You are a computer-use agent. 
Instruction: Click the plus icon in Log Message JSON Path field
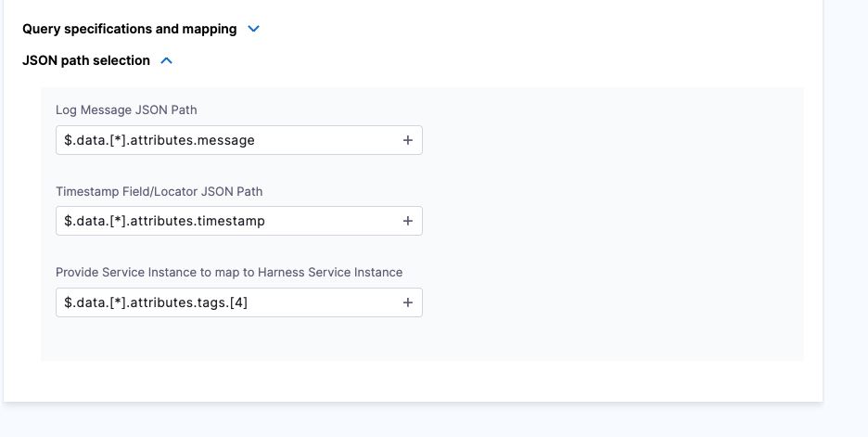click(407, 140)
